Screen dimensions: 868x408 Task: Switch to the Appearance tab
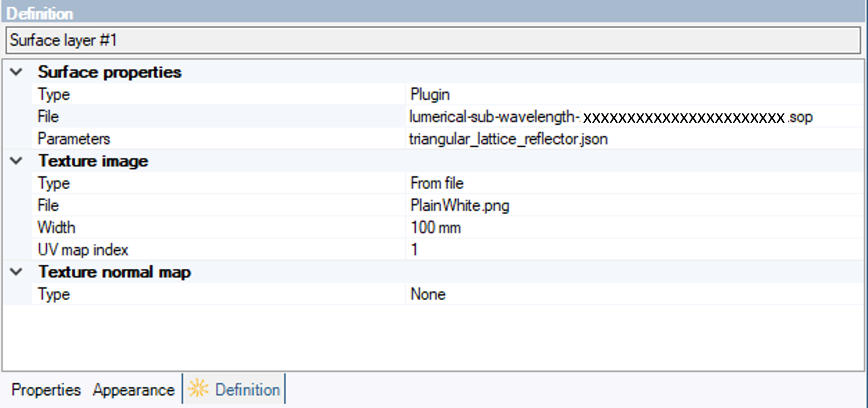[134, 390]
